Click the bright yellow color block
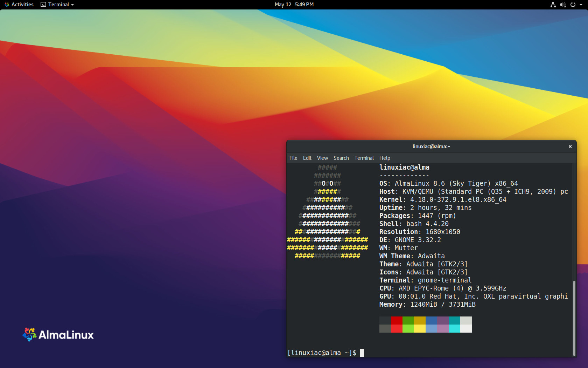This screenshot has height=368, width=588. pos(420,328)
